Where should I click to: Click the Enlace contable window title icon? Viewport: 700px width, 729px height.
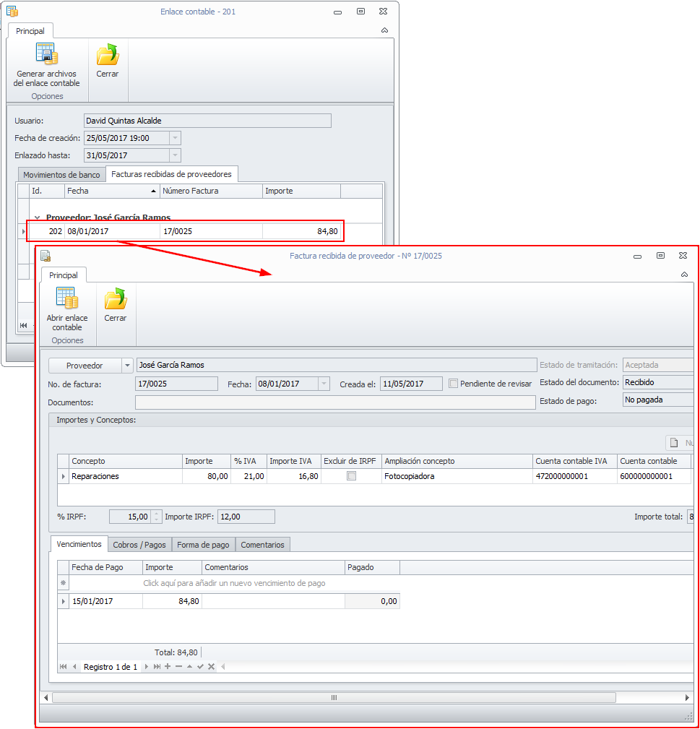tap(12, 11)
